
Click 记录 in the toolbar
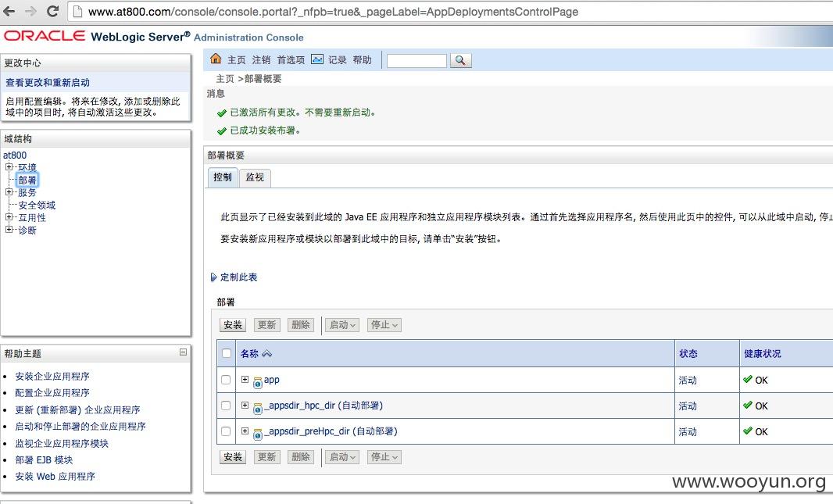tap(338, 60)
